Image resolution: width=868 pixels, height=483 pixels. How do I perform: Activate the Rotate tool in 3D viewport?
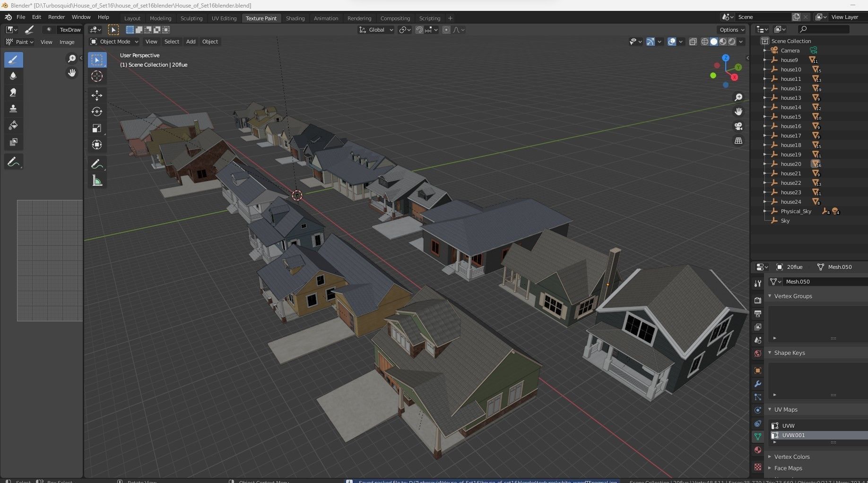pyautogui.click(x=97, y=112)
